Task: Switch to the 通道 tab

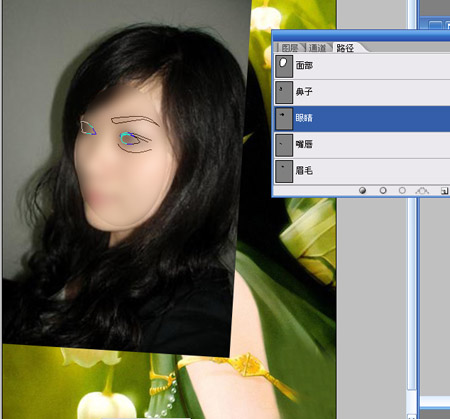Action: point(317,48)
